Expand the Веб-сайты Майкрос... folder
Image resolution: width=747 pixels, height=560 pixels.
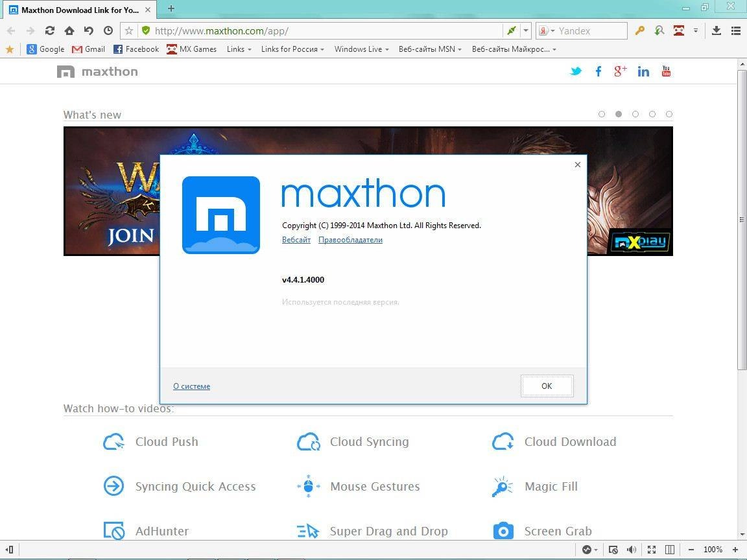pyautogui.click(x=514, y=49)
